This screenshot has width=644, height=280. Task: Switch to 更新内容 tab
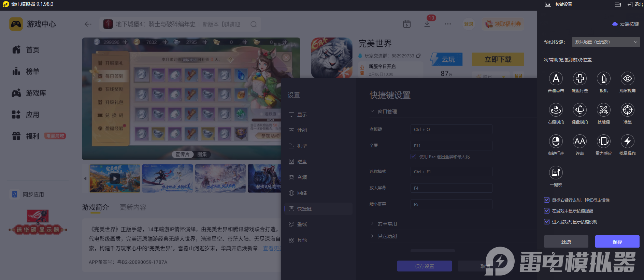coord(133,207)
